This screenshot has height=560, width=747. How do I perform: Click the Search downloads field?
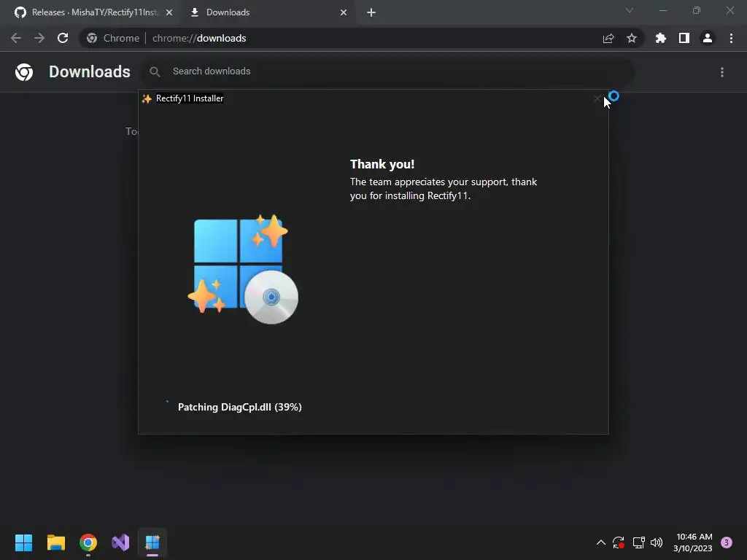pos(387,71)
